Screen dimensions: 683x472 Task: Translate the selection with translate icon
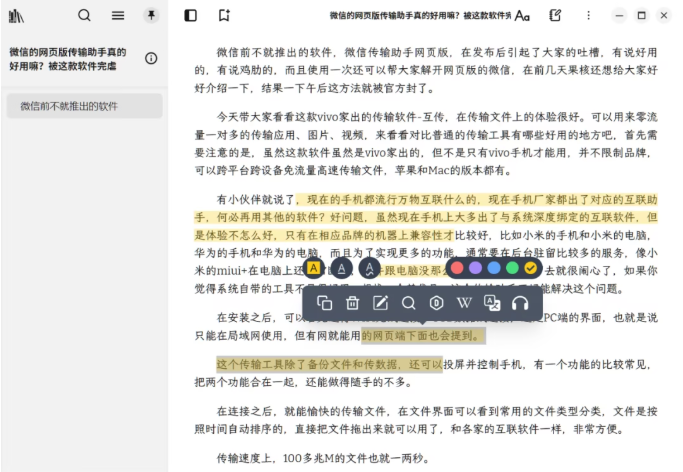click(x=492, y=303)
